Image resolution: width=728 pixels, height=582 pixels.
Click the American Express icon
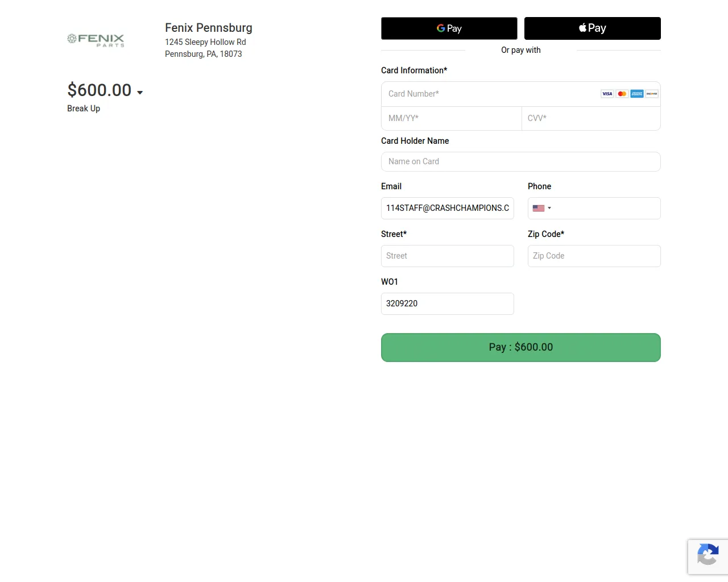636,93
